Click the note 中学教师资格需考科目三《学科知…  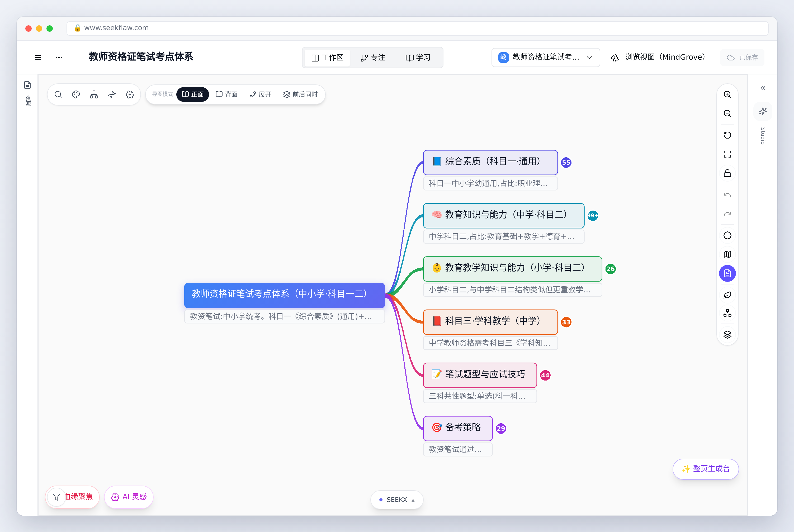(x=490, y=343)
